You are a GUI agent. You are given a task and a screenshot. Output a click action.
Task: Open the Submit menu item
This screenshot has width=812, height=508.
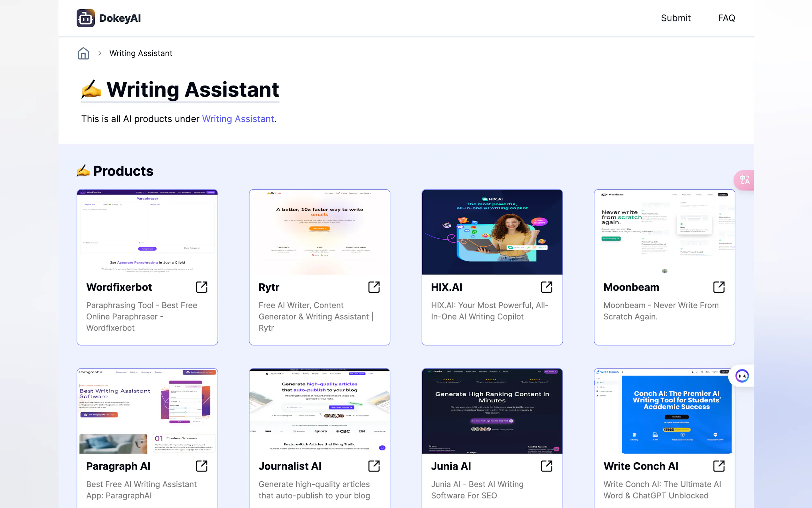click(675, 18)
